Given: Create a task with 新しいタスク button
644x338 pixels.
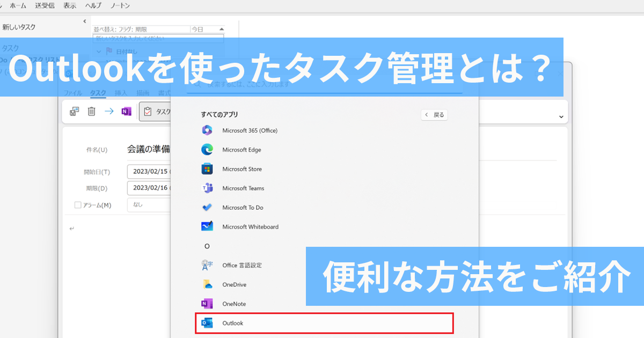Looking at the screenshot, I should click(x=19, y=27).
